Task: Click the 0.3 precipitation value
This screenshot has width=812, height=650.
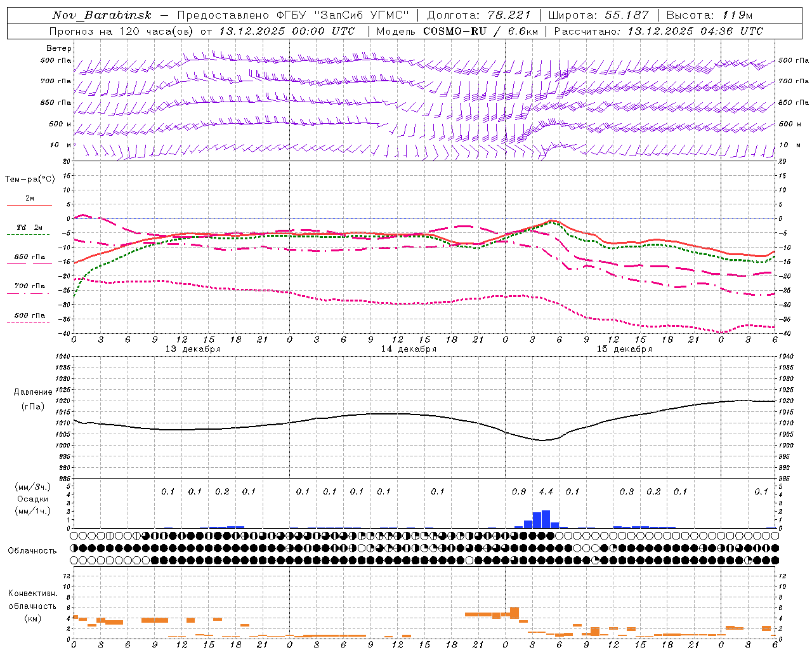Action: 627,491
